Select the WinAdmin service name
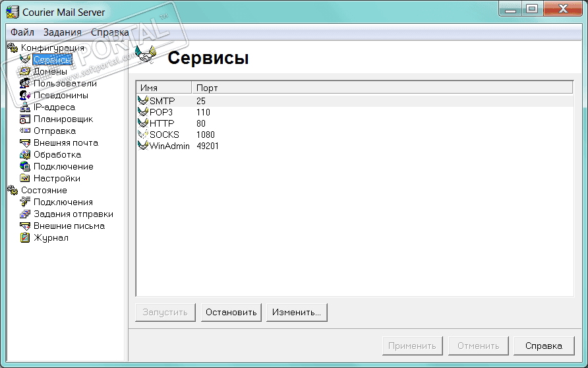588x368 pixels. pos(169,146)
